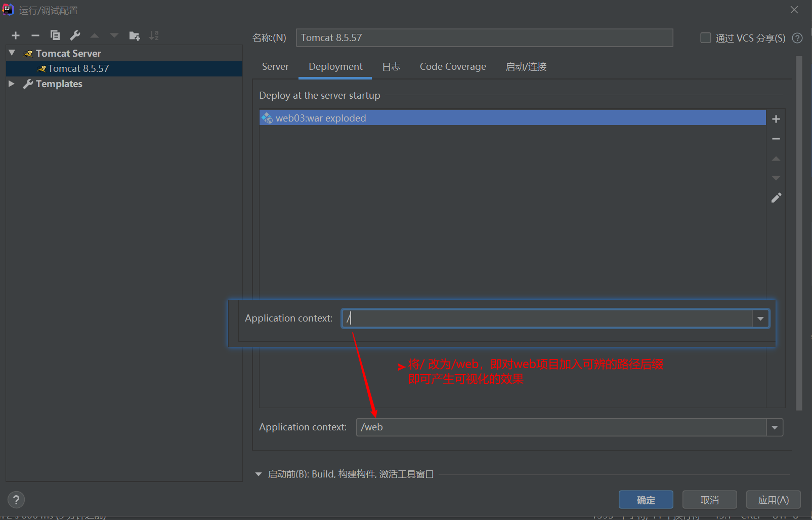The width and height of the screenshot is (812, 520).
Task: Add a new run configuration
Action: [15, 35]
